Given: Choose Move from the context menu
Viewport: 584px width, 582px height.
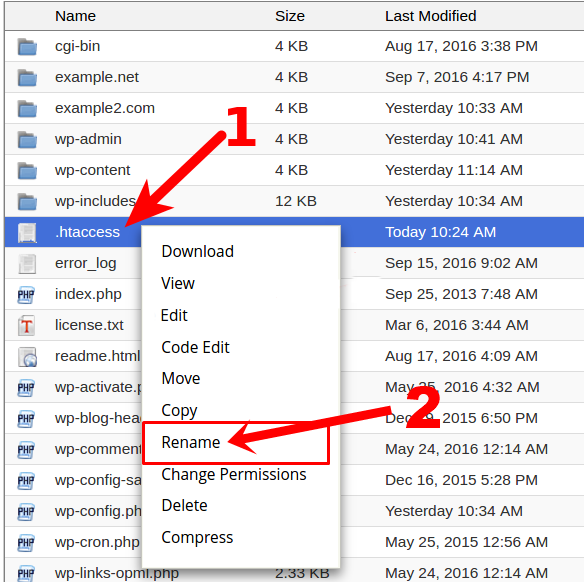Looking at the screenshot, I should pyautogui.click(x=181, y=378).
